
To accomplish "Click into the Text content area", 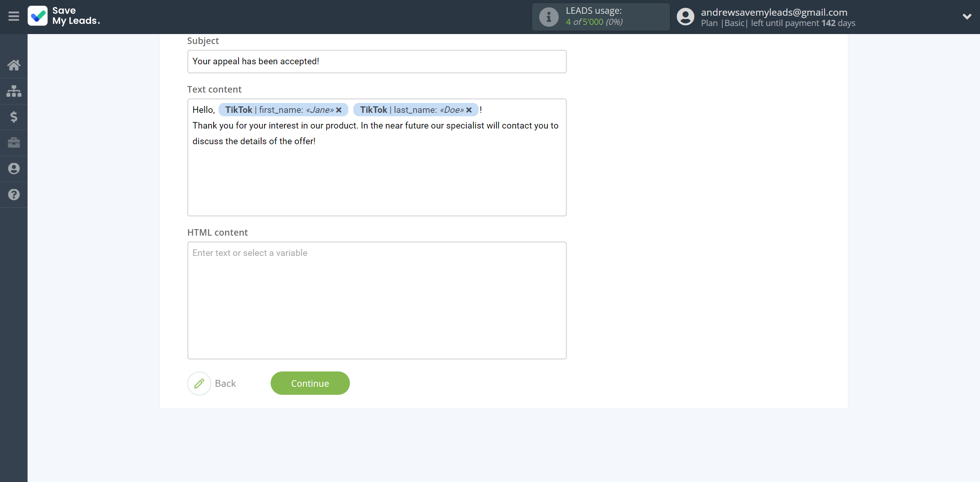I will 377,157.
